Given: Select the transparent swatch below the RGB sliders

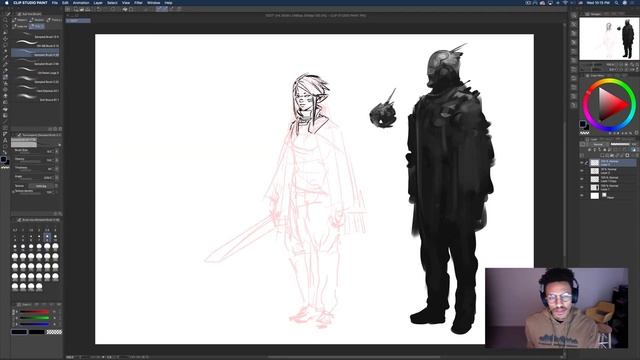Looking at the screenshot, I should click(54, 332).
